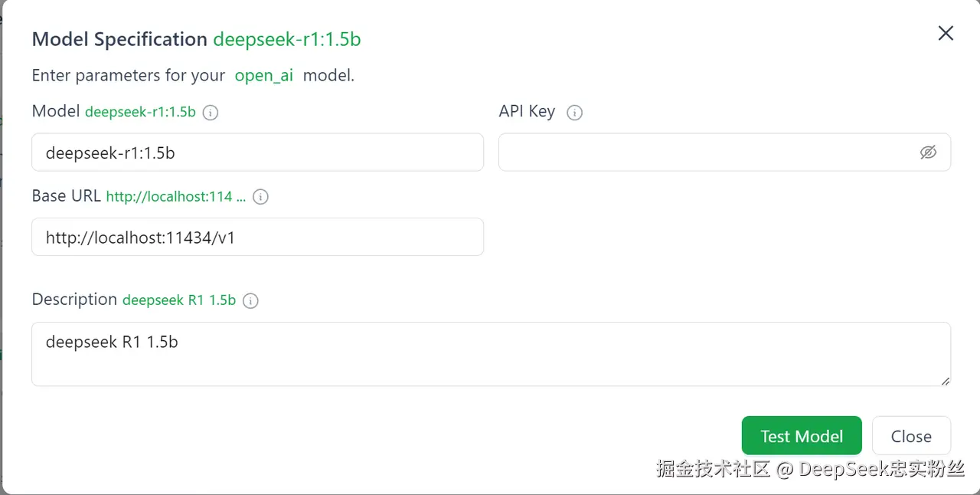The height and width of the screenshot is (495, 980).
Task: Grab the Description textarea resize handle
Action: pos(946,381)
